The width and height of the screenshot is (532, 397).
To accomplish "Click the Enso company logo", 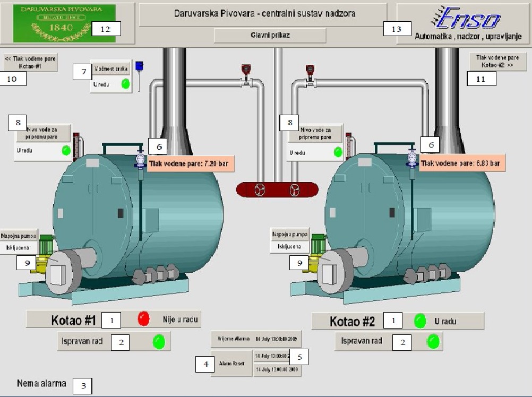I will coord(466,18).
